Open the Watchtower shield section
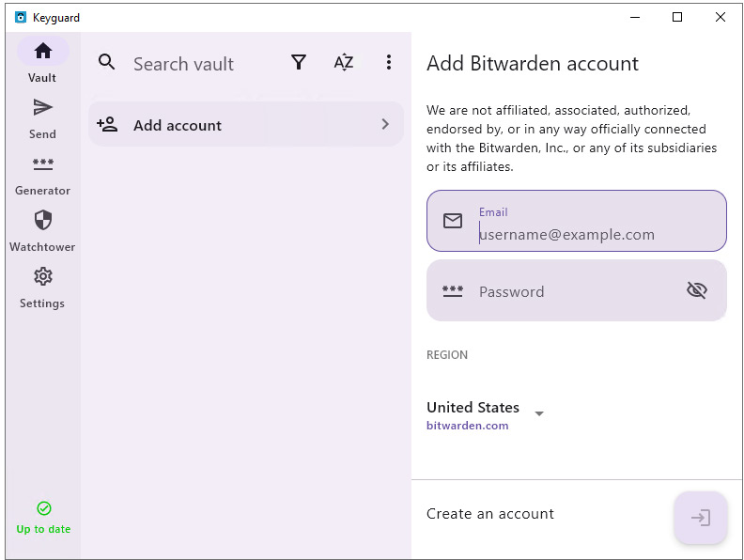 pos(42,231)
